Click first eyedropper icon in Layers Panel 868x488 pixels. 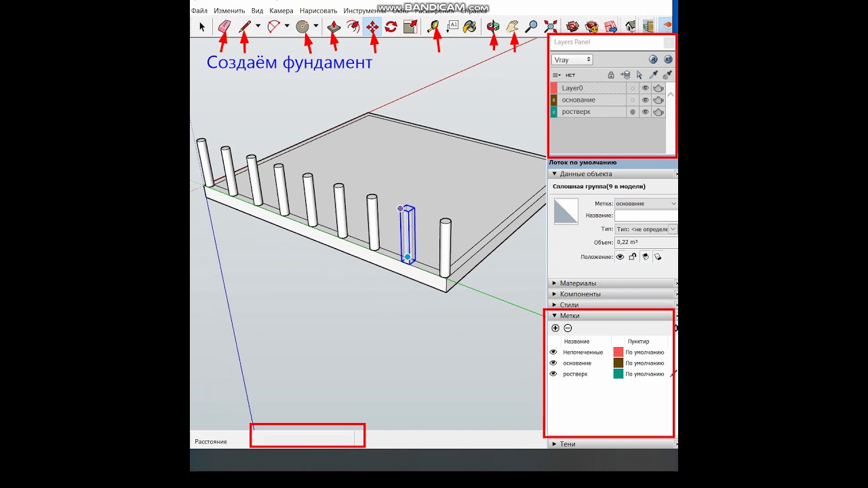(x=654, y=75)
